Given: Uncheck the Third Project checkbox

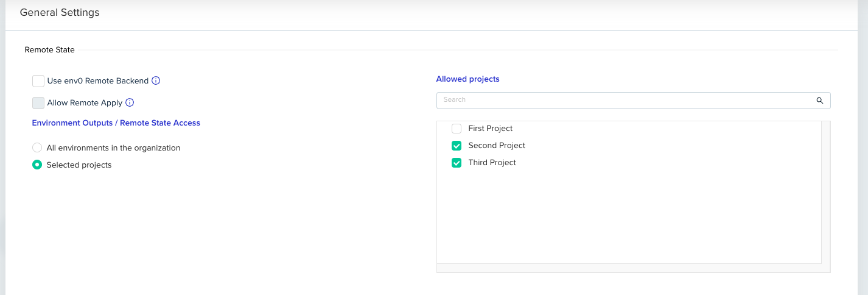Looking at the screenshot, I should coord(457,163).
